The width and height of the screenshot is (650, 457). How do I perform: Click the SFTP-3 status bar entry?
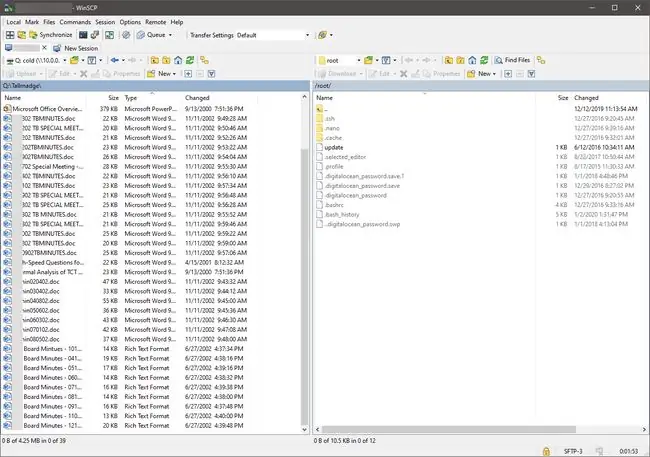573,451
